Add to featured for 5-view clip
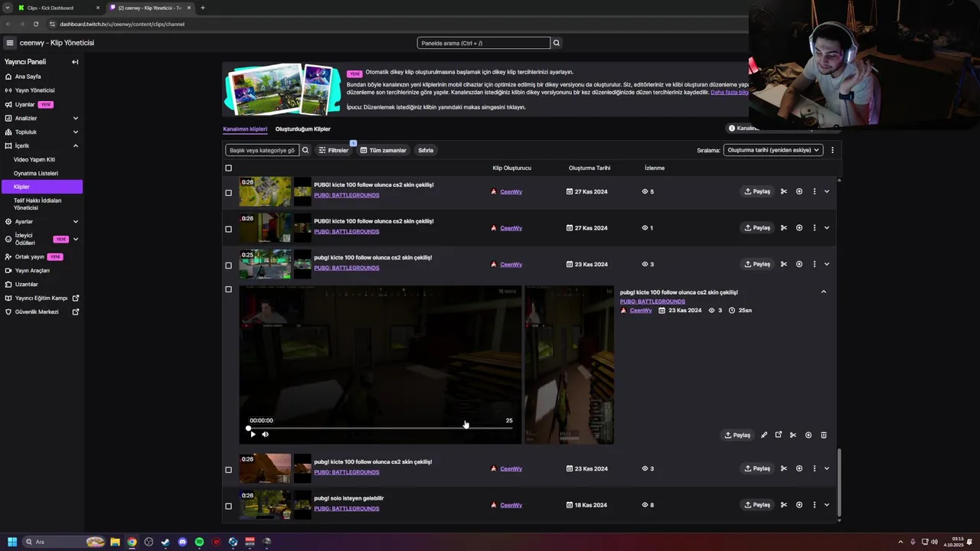The image size is (980, 551). click(x=799, y=191)
